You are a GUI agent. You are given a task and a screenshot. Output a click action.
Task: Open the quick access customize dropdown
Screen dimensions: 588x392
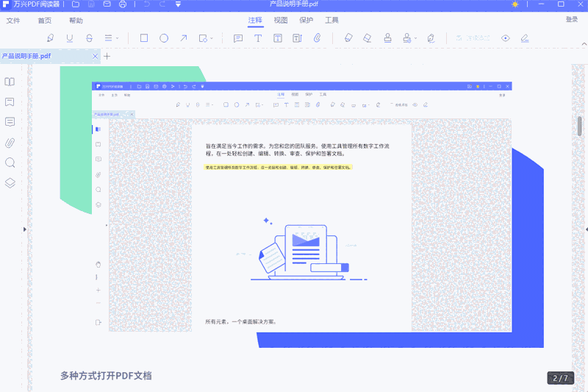click(x=178, y=4)
